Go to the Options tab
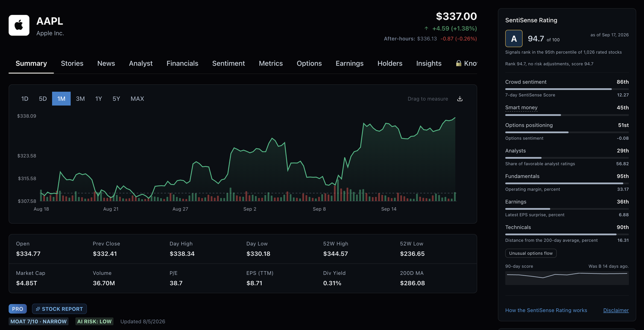 (309, 64)
